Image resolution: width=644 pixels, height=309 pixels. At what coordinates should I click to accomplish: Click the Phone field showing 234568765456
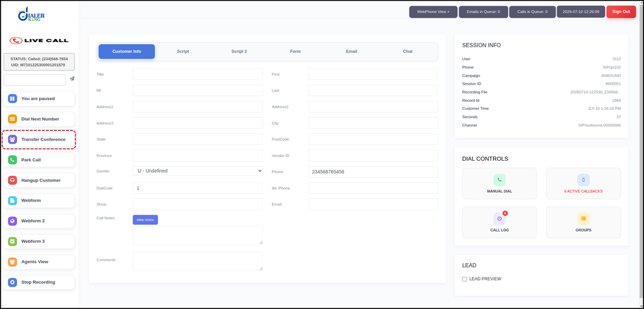373,172
